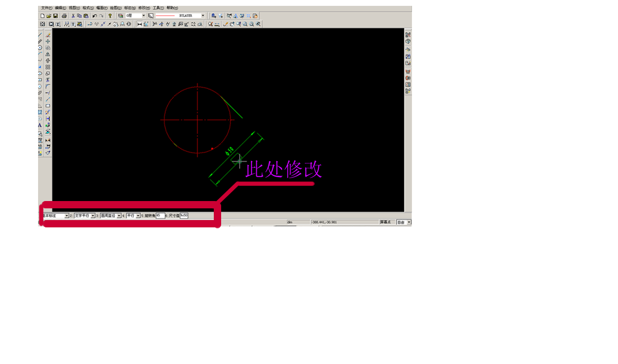Click the Print icon

(x=64, y=16)
